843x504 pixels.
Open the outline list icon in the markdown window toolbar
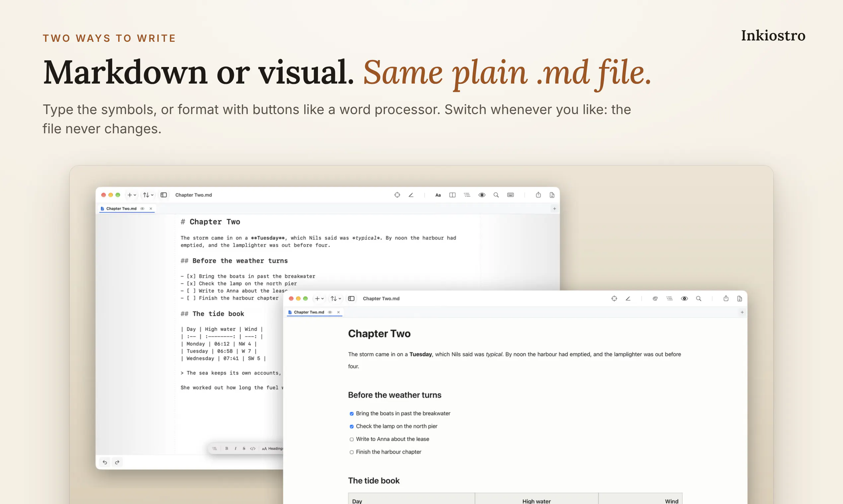[x=467, y=195]
